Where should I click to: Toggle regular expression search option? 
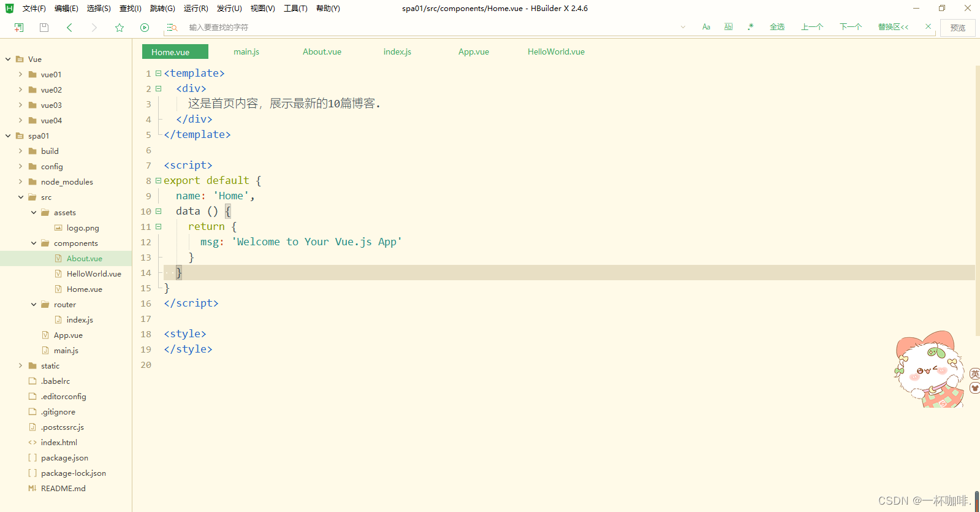tap(751, 27)
